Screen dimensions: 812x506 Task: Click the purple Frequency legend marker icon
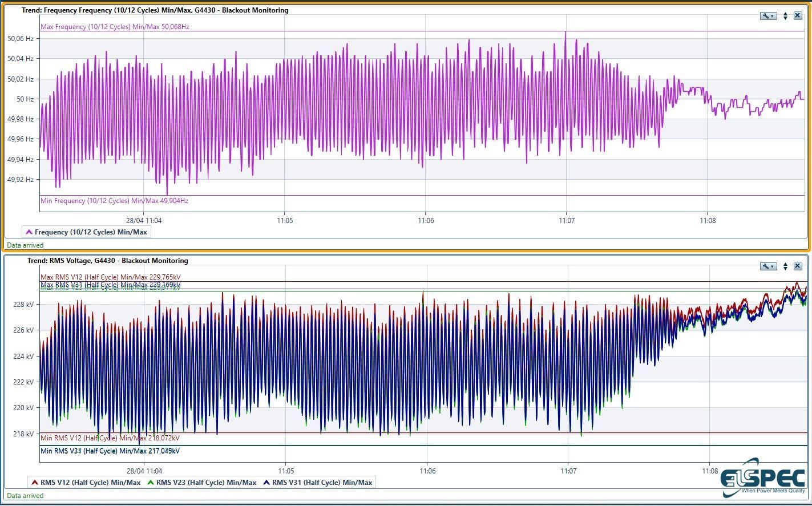[x=29, y=232]
